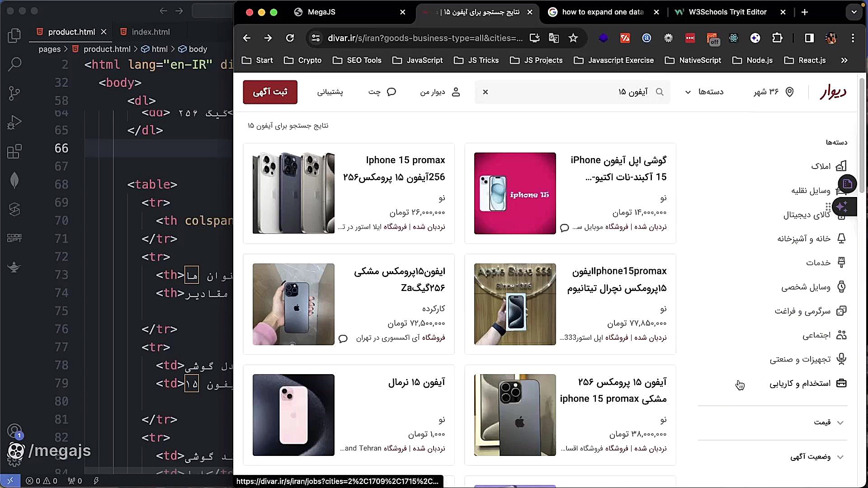Image resolution: width=868 pixels, height=488 pixels.
Task: Bookmark this page with star icon
Action: click(x=573, y=38)
